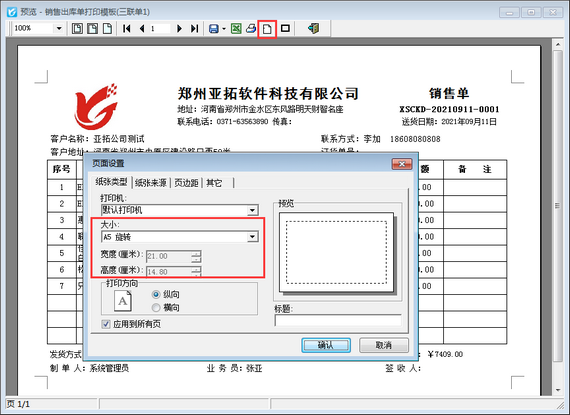Click the 取消 button
The height and width of the screenshot is (415, 570).
[384, 345]
